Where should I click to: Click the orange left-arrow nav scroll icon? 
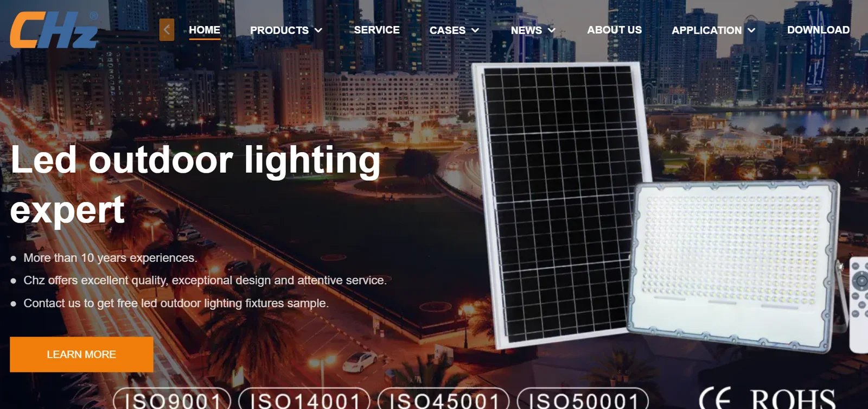coord(167,30)
